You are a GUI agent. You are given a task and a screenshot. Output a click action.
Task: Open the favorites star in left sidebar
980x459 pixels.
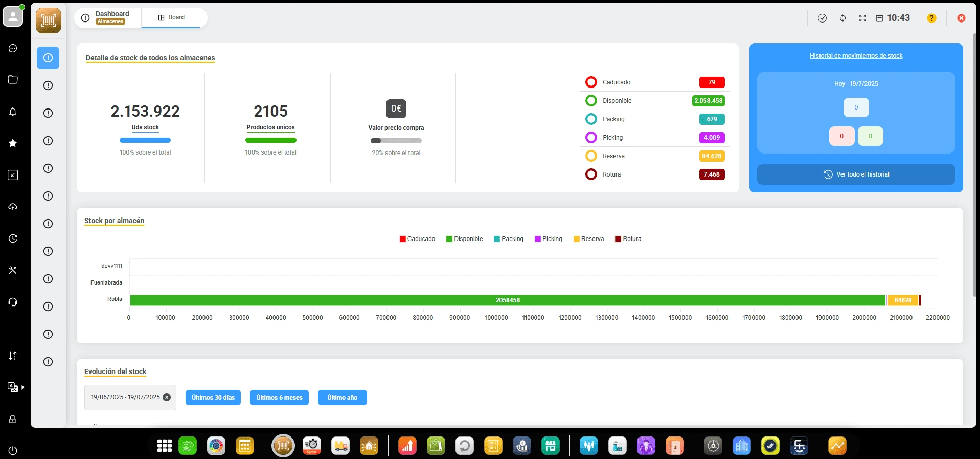(13, 143)
